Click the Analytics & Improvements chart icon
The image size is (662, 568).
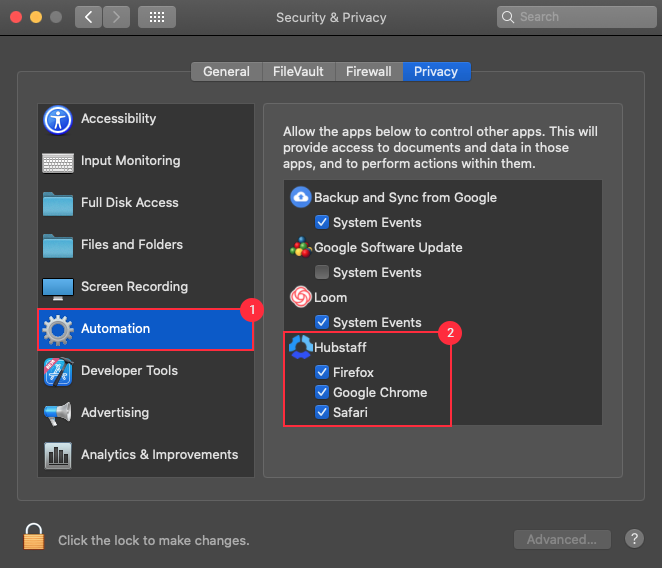(x=58, y=455)
